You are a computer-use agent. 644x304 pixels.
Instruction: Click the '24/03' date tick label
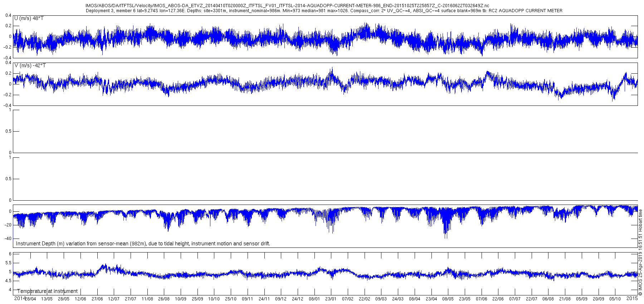coord(398,299)
